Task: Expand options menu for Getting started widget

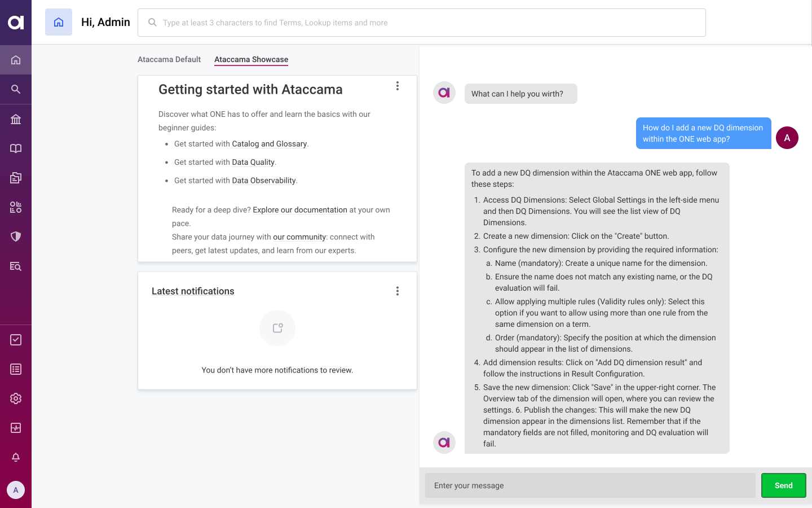Action: [398, 86]
